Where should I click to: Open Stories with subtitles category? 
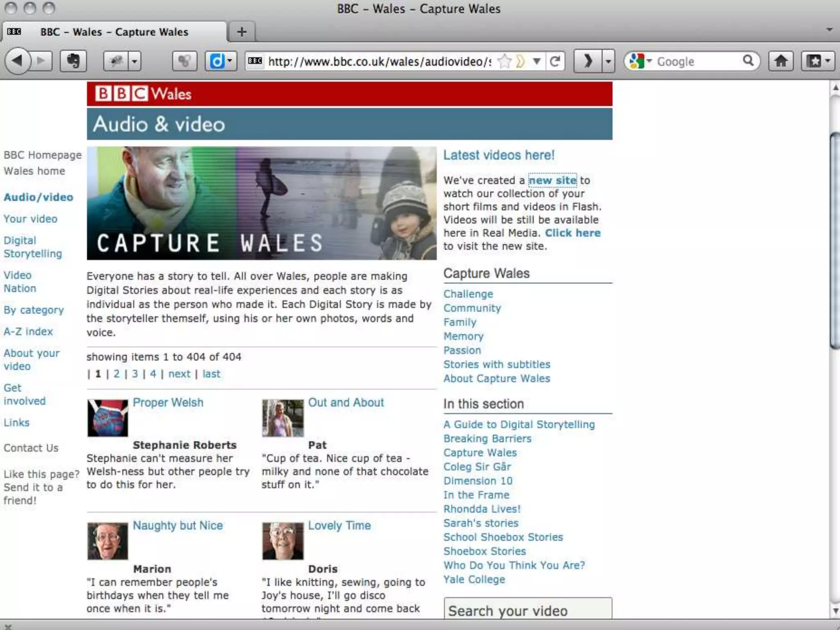[x=496, y=364]
